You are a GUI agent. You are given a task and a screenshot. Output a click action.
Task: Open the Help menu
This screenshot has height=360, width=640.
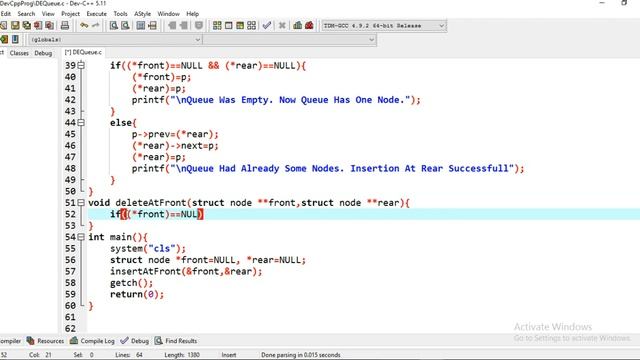click(193, 13)
